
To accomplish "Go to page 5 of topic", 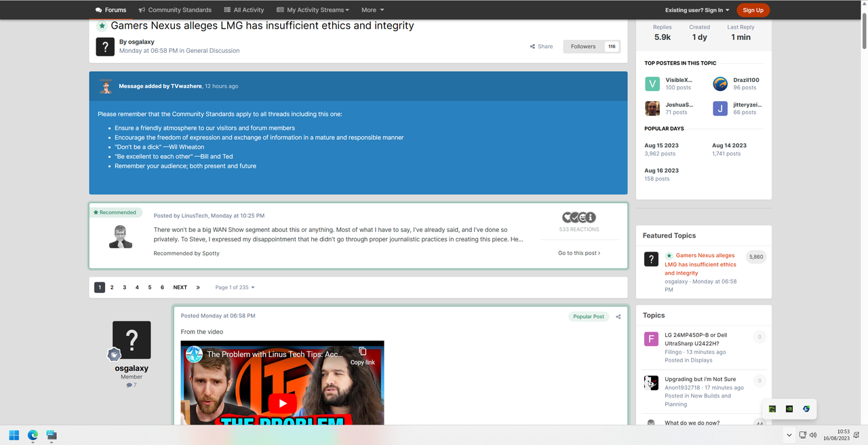I will coord(150,288).
